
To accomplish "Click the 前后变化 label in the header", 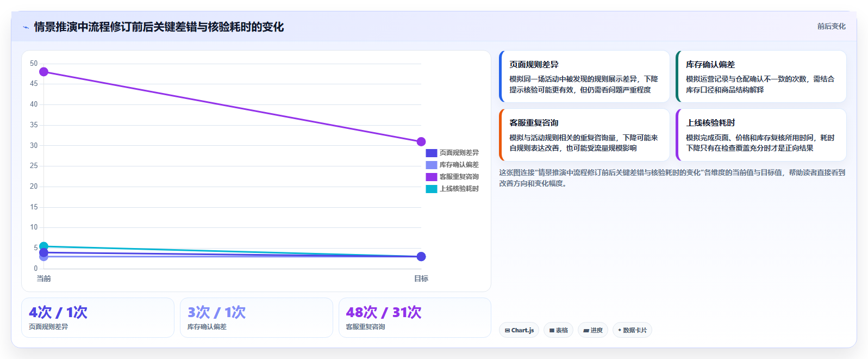I will [831, 26].
